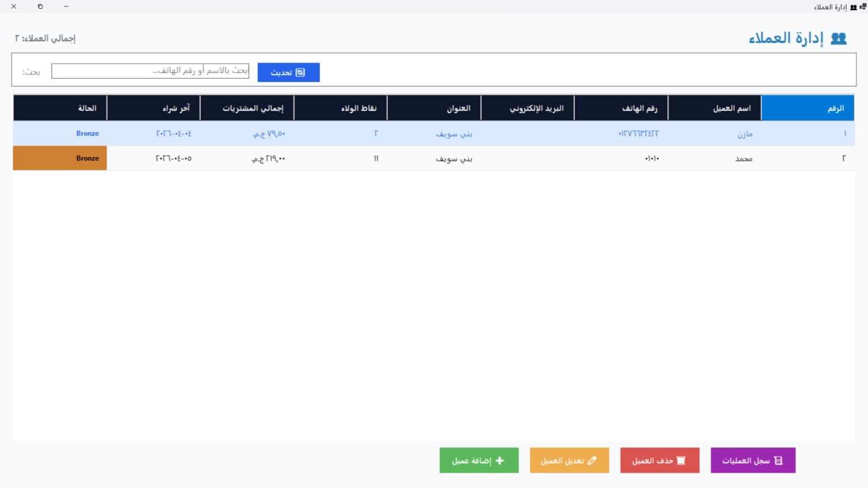
Task: Click the trash icon on حذف العميل
Action: point(681,460)
